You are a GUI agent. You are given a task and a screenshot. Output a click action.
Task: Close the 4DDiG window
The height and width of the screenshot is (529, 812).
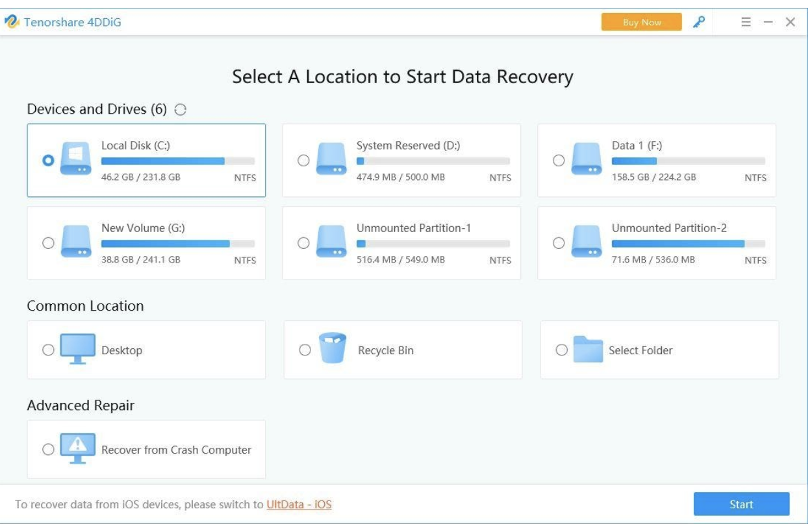click(x=791, y=22)
